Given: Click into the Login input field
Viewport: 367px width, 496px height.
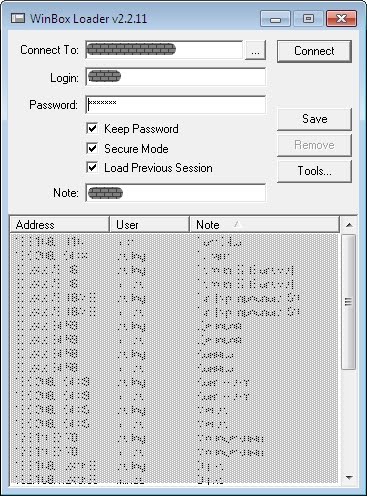Looking at the screenshot, I should pyautogui.click(x=176, y=77).
